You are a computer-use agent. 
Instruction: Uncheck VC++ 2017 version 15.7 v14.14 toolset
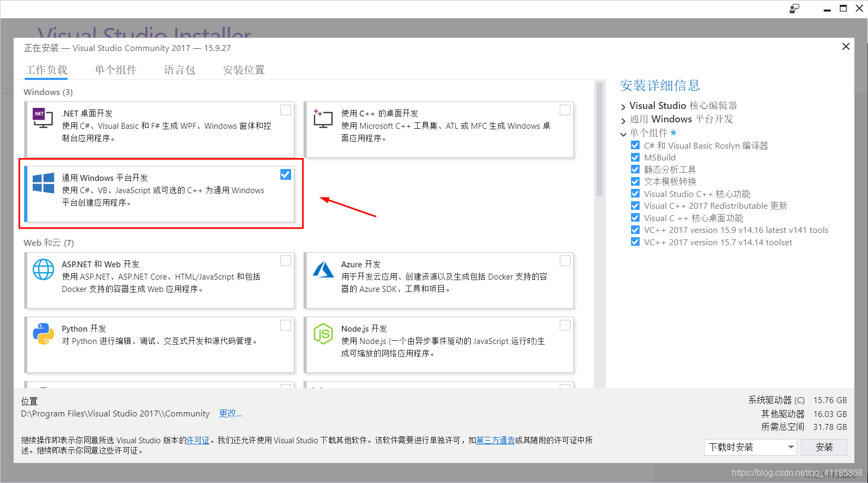coord(635,242)
